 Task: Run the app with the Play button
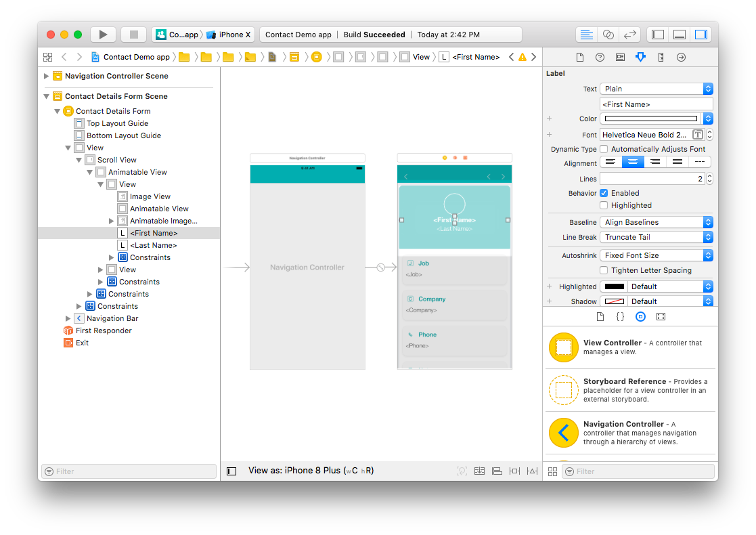[103, 35]
